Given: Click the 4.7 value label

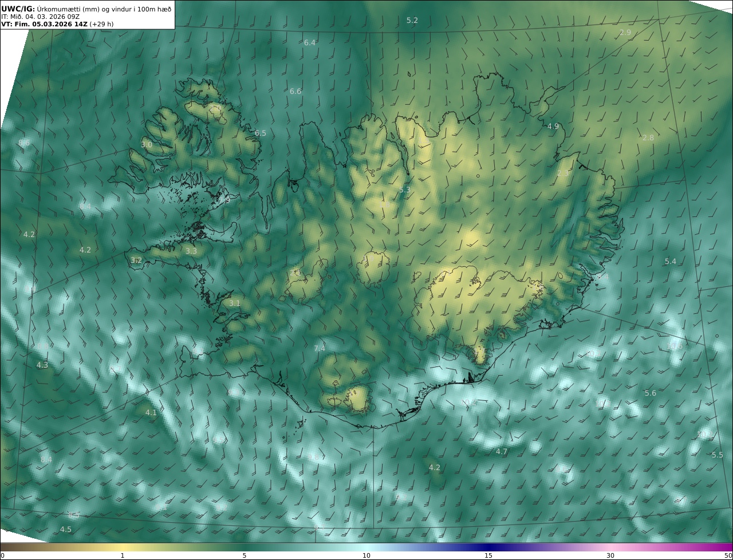Looking at the screenshot, I should [x=502, y=452].
